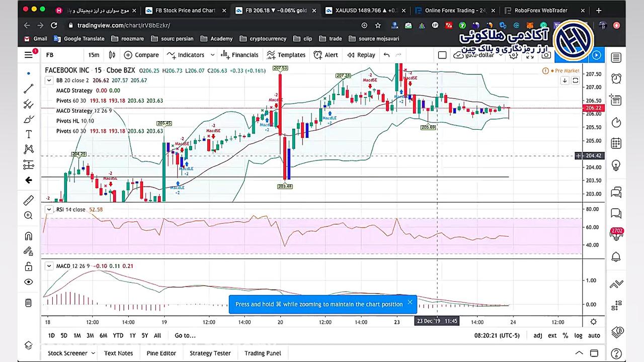The width and height of the screenshot is (644, 362).
Task: Expand the Indicators favorites chevron
Action: click(x=212, y=55)
